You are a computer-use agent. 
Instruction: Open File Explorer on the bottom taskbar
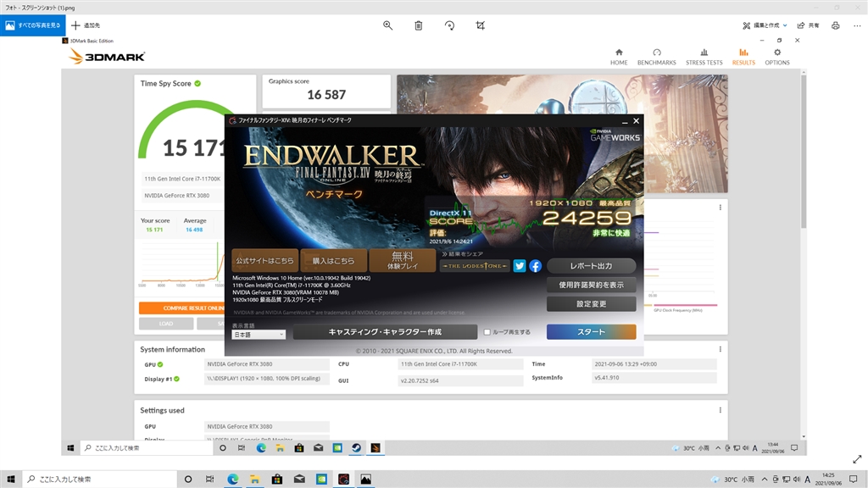254,480
